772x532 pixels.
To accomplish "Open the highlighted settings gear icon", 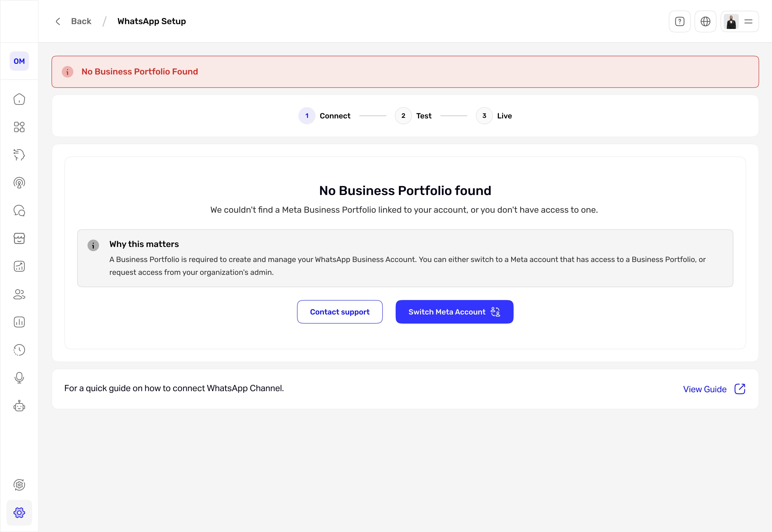I will pos(19,513).
